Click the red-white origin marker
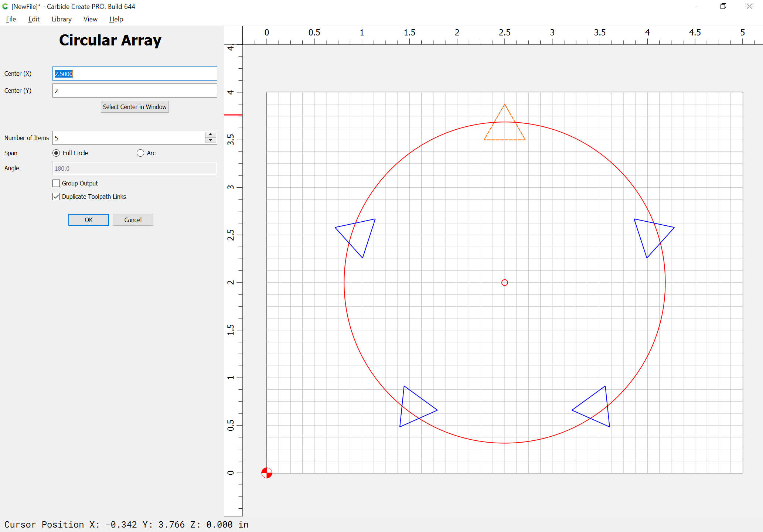 [x=267, y=473]
